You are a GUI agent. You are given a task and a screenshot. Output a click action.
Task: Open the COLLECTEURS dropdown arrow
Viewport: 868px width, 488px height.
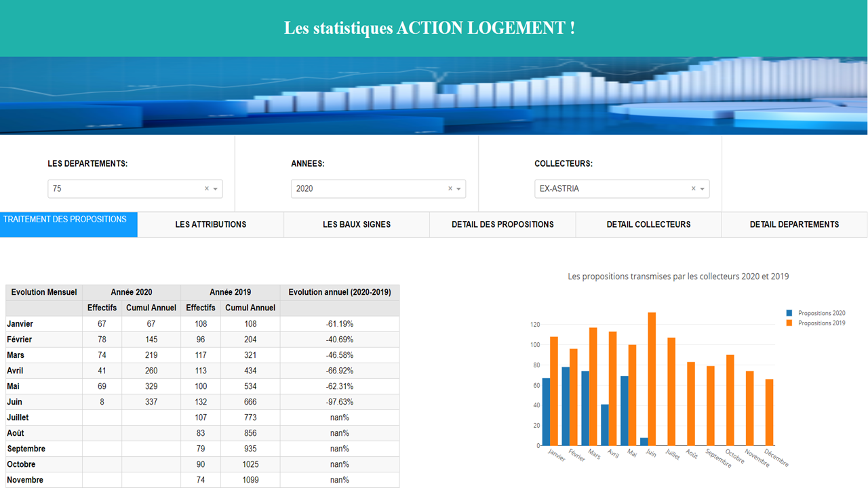(703, 188)
